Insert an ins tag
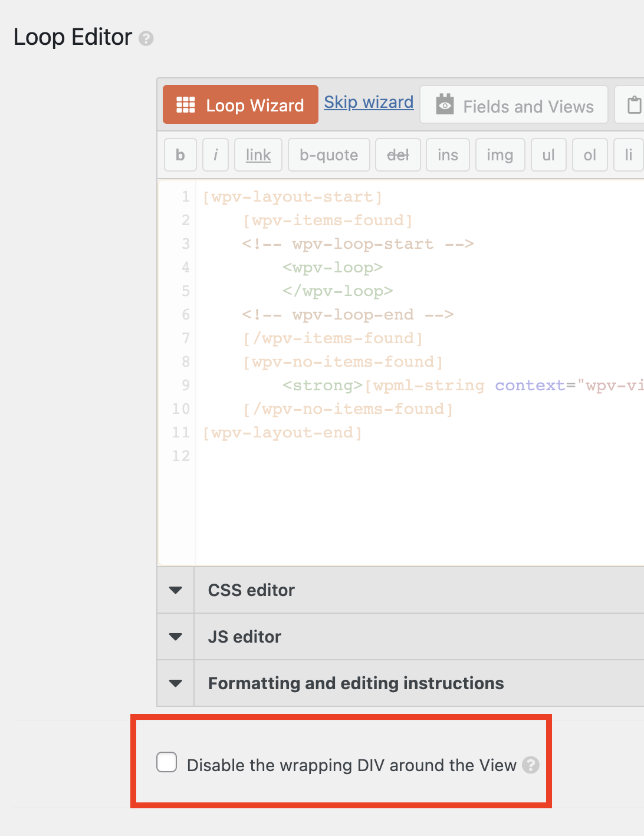Image resolution: width=644 pixels, height=836 pixels. [448, 154]
